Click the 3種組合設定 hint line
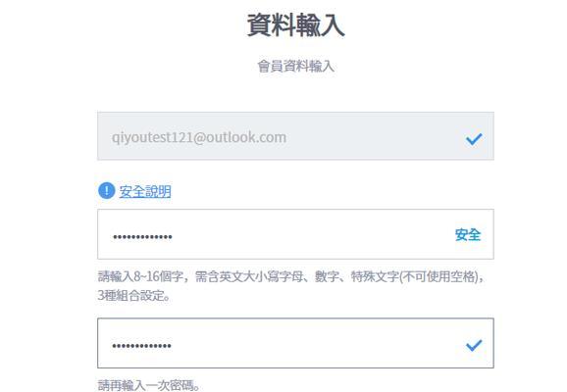567x392 pixels. point(134,296)
